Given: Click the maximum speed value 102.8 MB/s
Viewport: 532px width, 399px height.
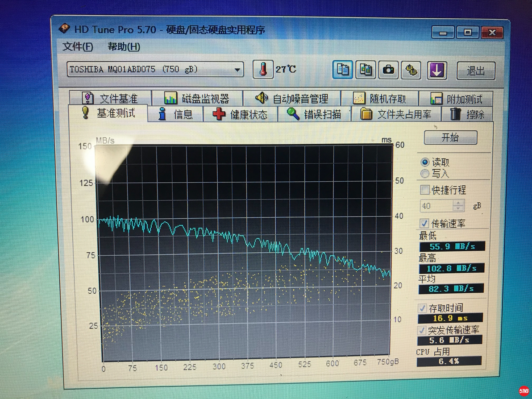Looking at the screenshot, I should tap(451, 268).
